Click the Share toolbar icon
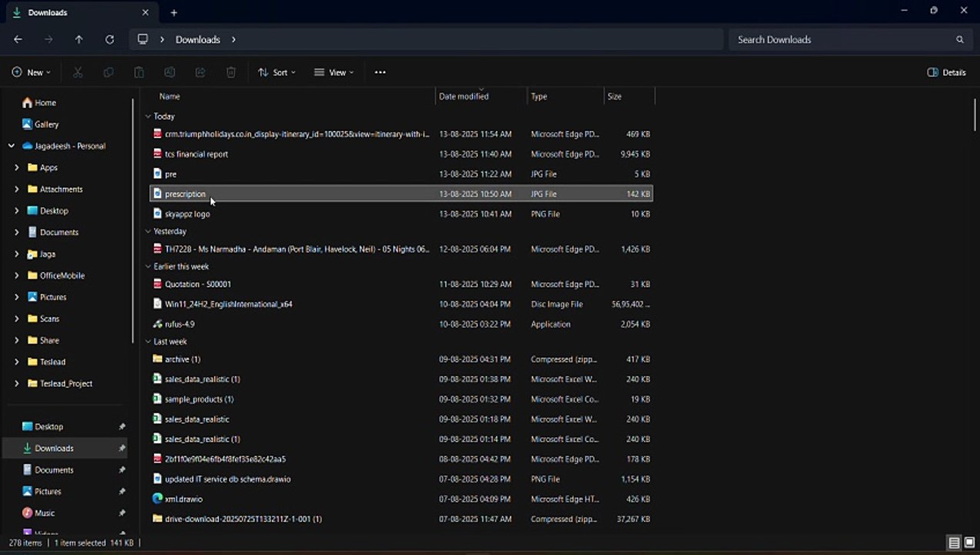Screen dimensions: 980x555 click(200, 72)
